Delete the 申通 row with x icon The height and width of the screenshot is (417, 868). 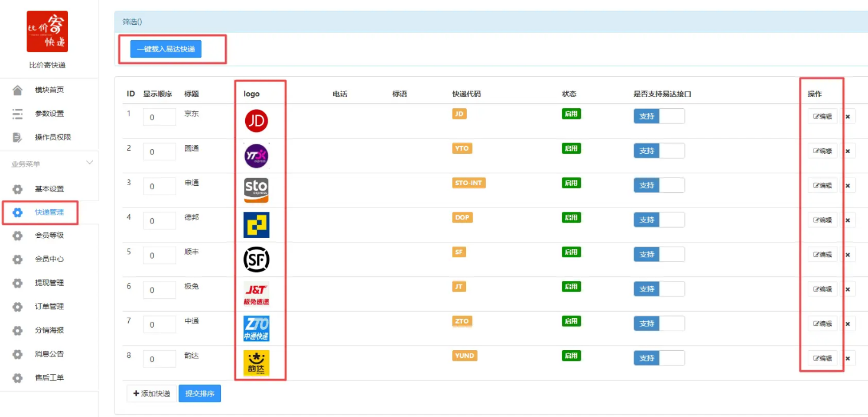coord(847,186)
